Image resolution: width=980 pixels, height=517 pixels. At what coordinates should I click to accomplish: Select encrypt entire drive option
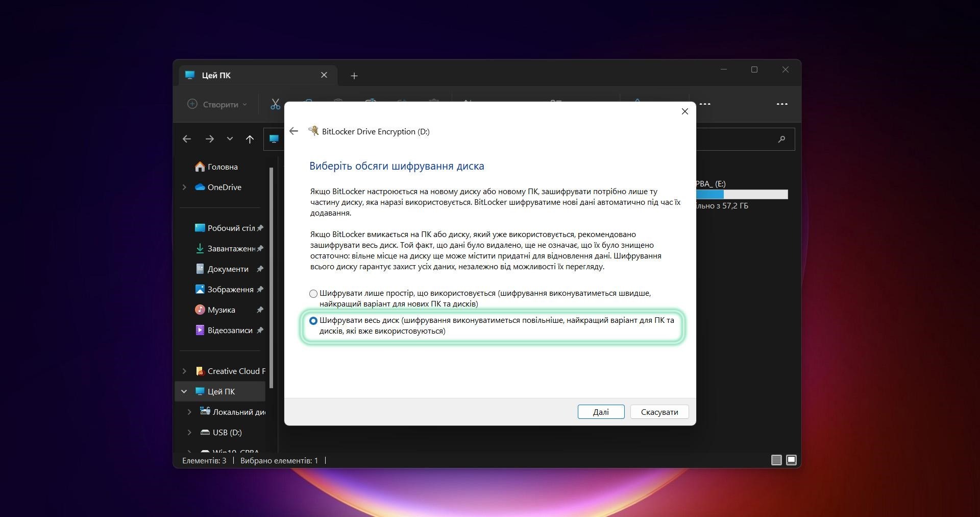313,321
